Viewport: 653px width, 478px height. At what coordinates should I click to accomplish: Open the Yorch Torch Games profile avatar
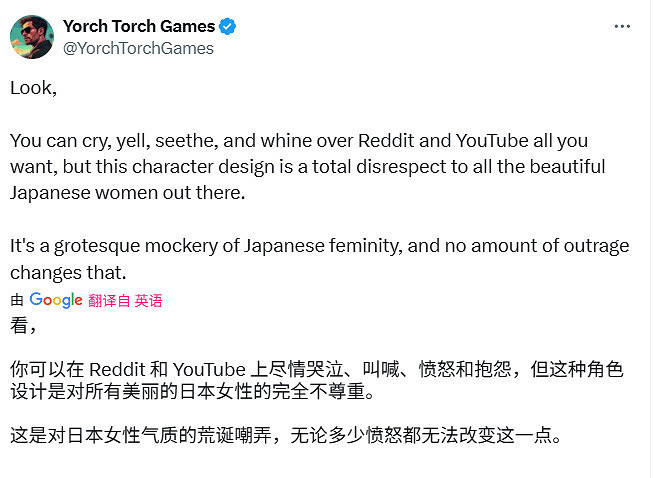pyautogui.click(x=31, y=37)
